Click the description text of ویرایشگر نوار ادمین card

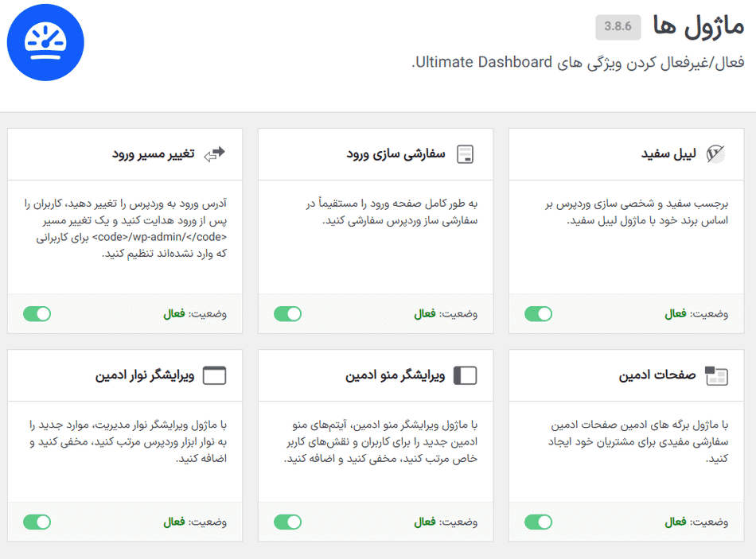pyautogui.click(x=128, y=441)
